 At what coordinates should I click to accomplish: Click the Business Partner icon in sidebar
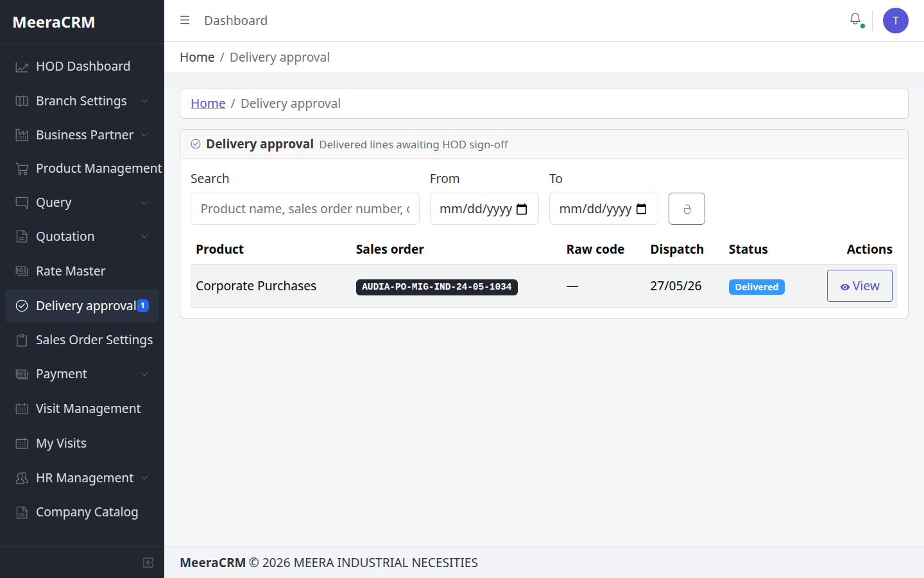click(x=22, y=135)
